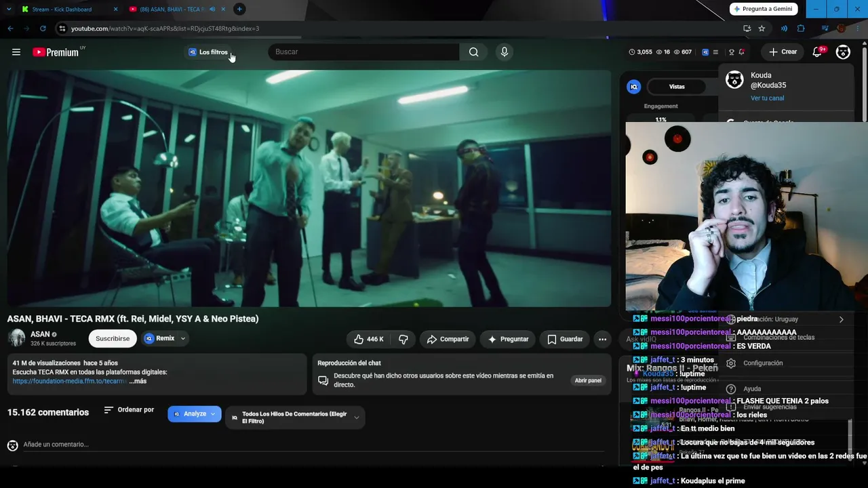
Task: Click the Ayuda question mark icon
Action: pos(731,389)
